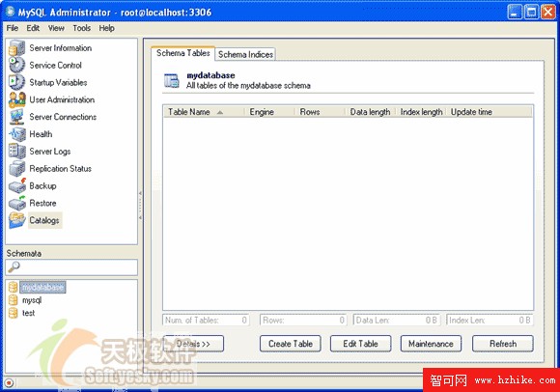This screenshot has height=392, width=560.
Task: Open the Help menu
Action: point(106,28)
